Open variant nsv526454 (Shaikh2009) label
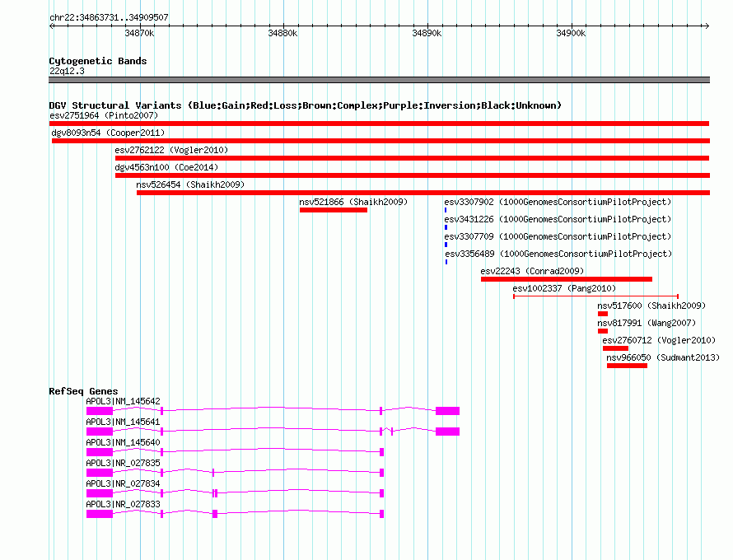This screenshot has width=733, height=560. 190,184
